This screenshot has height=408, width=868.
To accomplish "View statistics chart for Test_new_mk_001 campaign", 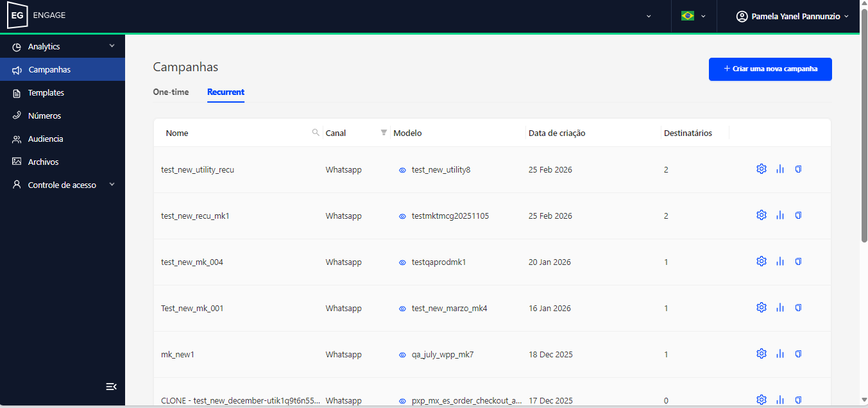I will tap(780, 308).
